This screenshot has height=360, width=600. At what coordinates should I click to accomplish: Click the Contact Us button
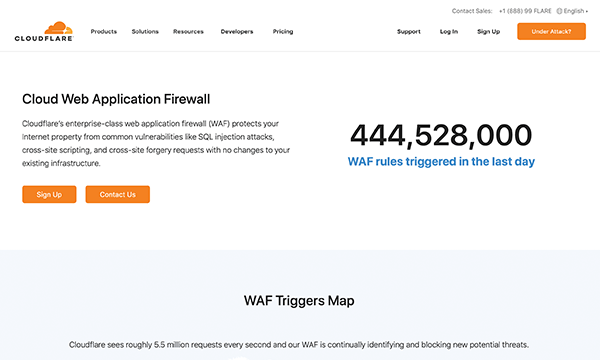point(117,194)
